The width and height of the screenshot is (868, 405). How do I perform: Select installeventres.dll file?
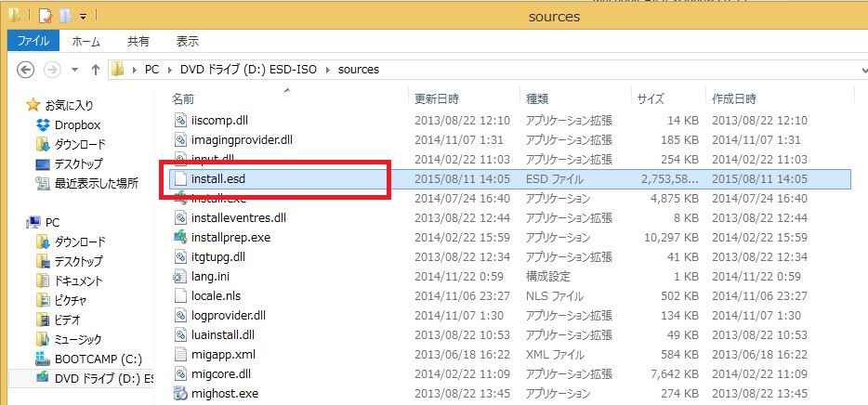pyautogui.click(x=238, y=217)
